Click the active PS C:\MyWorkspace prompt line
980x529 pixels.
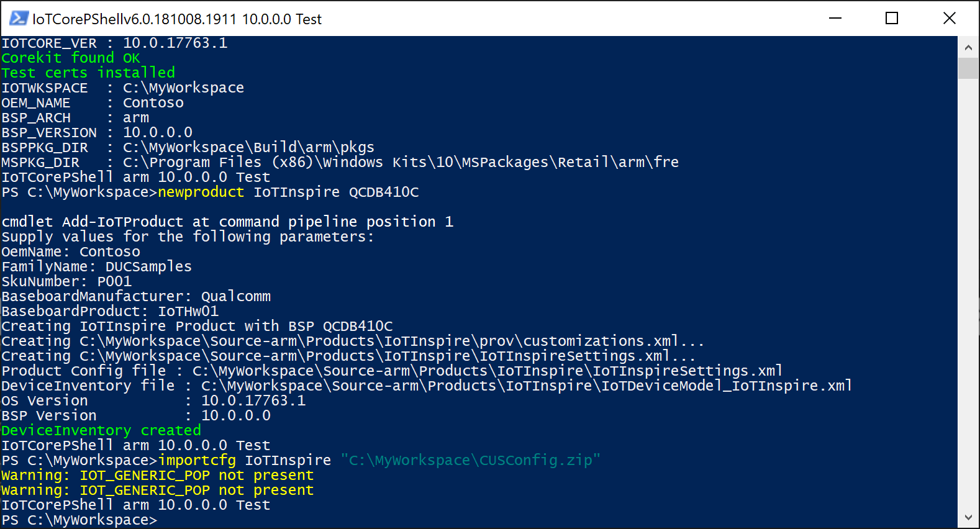[79, 520]
